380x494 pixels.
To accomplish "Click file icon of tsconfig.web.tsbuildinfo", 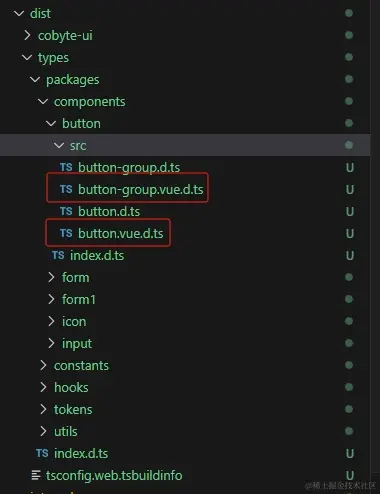I will click(36, 475).
